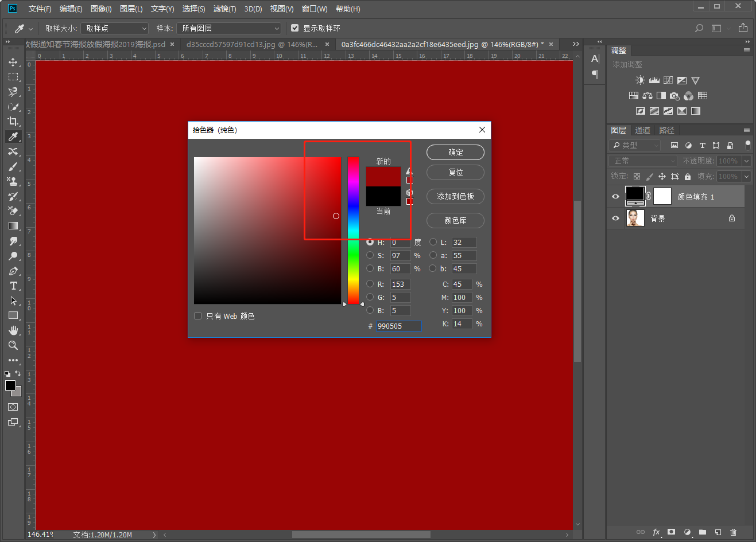Open the 取样大小 dropdown
756x542 pixels.
(114, 28)
